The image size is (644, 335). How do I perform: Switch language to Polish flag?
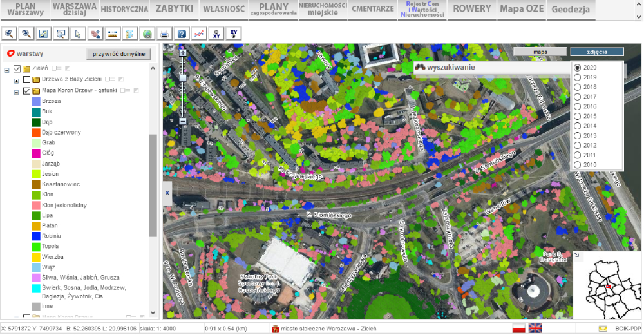[518, 329]
